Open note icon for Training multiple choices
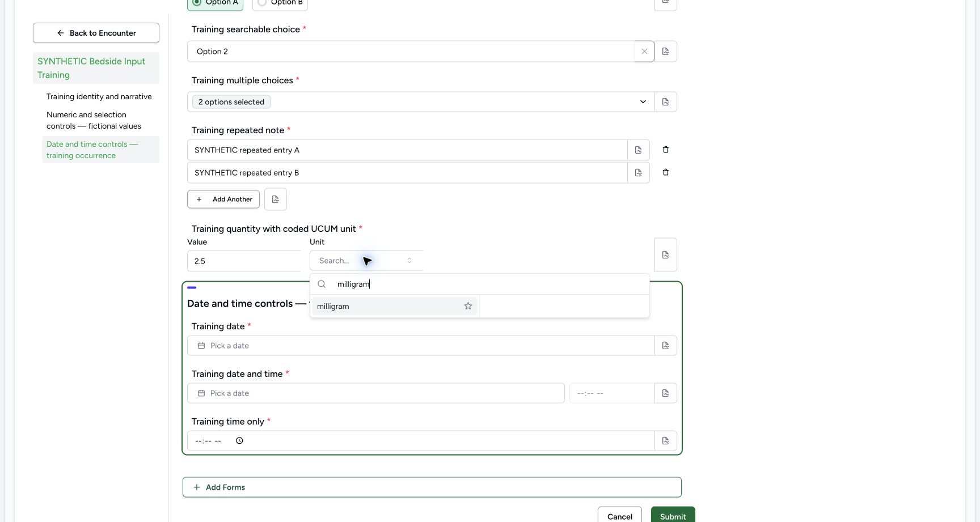Image resolution: width=980 pixels, height=522 pixels. (x=666, y=102)
